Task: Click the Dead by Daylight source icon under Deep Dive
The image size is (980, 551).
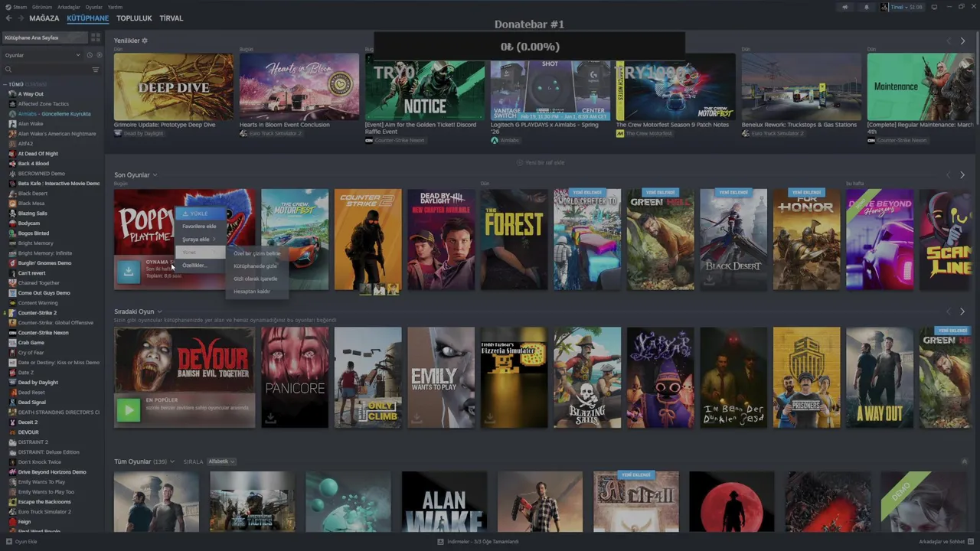Action: (118, 133)
